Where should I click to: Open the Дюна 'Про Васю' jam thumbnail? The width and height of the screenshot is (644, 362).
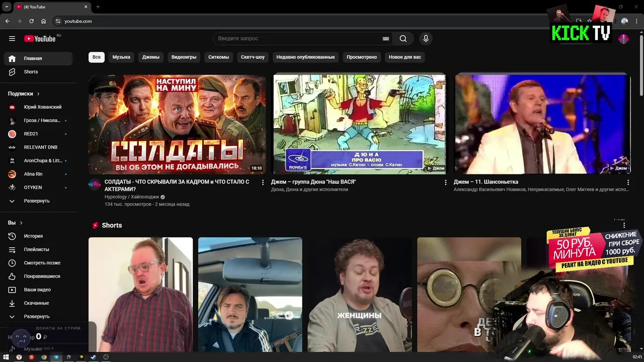click(359, 124)
